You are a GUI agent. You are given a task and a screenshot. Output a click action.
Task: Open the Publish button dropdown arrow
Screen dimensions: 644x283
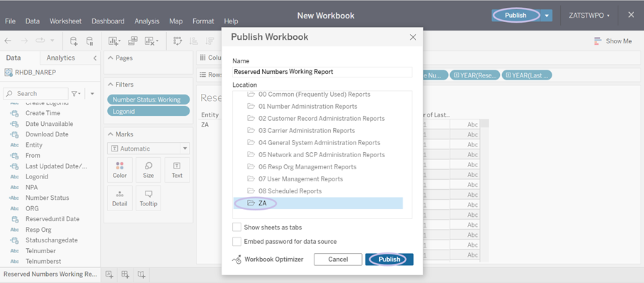[546, 15]
